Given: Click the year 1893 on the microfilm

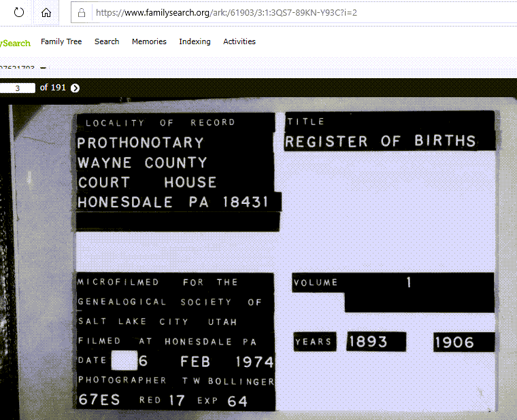Looking at the screenshot, I should click(x=367, y=342).
